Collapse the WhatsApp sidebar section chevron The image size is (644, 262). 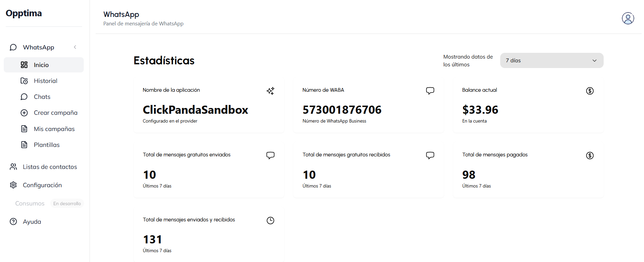click(75, 47)
